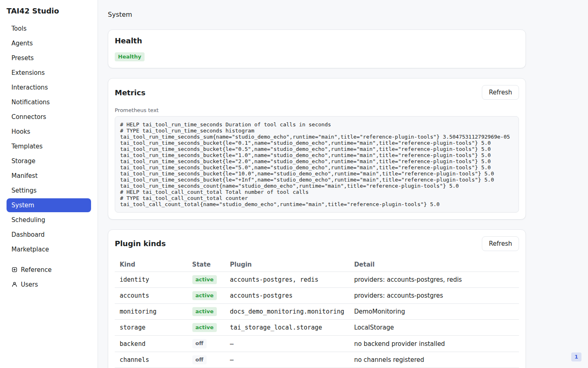This screenshot has height=368, width=588.
Task: Refresh the Metrics panel
Action: pos(500,92)
